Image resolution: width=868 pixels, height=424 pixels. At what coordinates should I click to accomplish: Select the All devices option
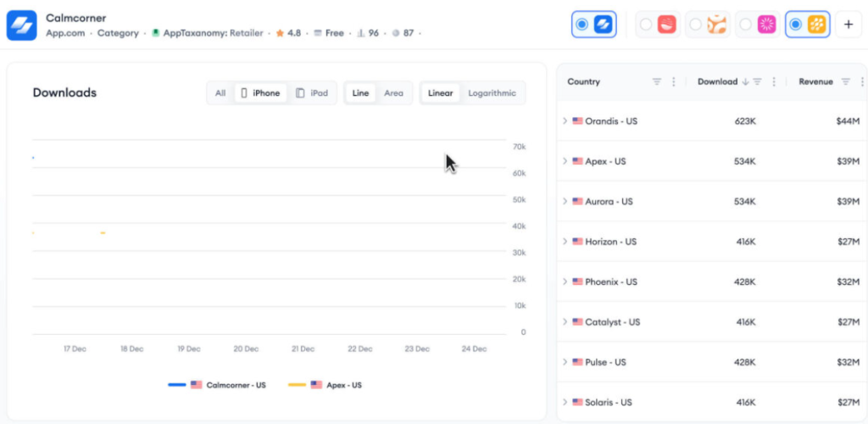220,93
